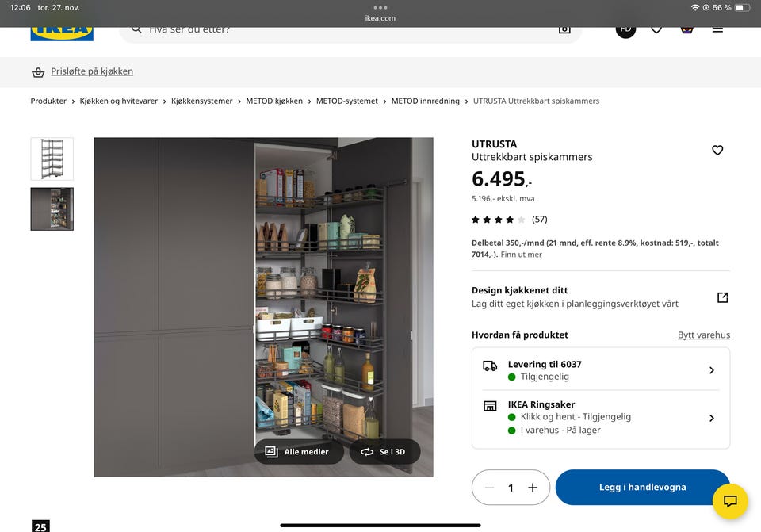This screenshot has width=761, height=532.
Task: Click the 'Klikk og hent - Tilgjengelig' status
Action: (x=576, y=416)
